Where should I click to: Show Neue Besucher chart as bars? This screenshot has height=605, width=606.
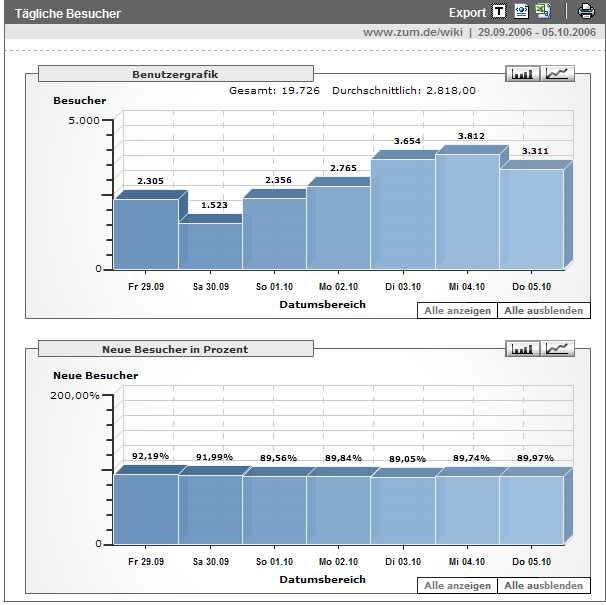(523, 348)
